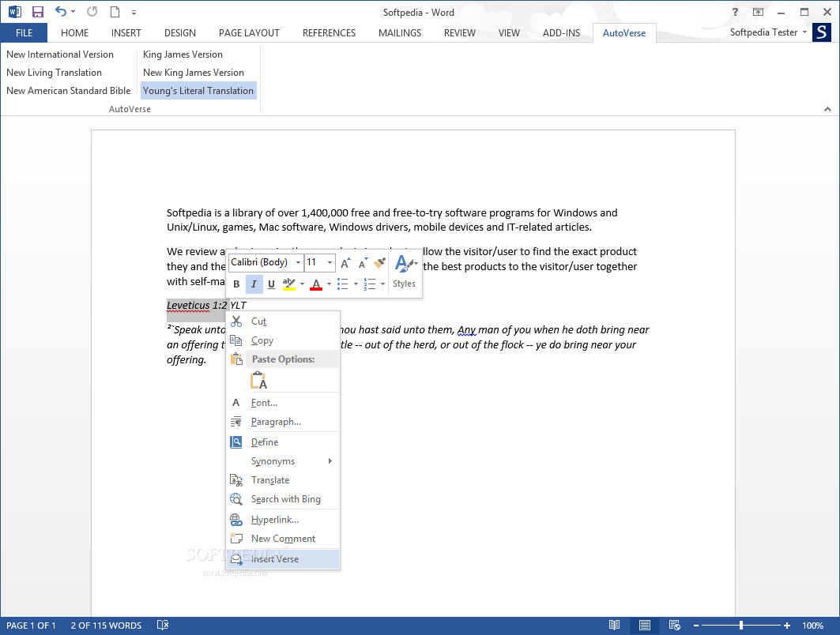Toggle Bold in the mini toolbar
840x635 pixels.
(236, 284)
